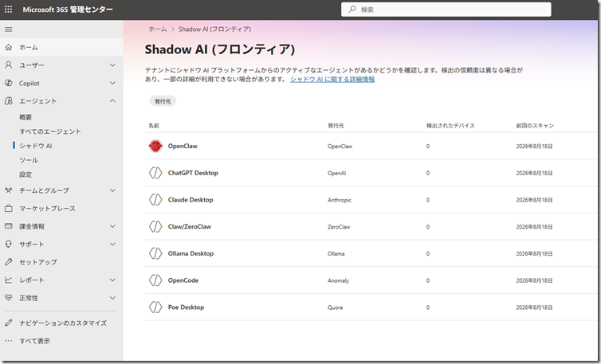Click the ellipsis icon beside すべて表示
Screen dimensions: 601x364
click(x=9, y=341)
